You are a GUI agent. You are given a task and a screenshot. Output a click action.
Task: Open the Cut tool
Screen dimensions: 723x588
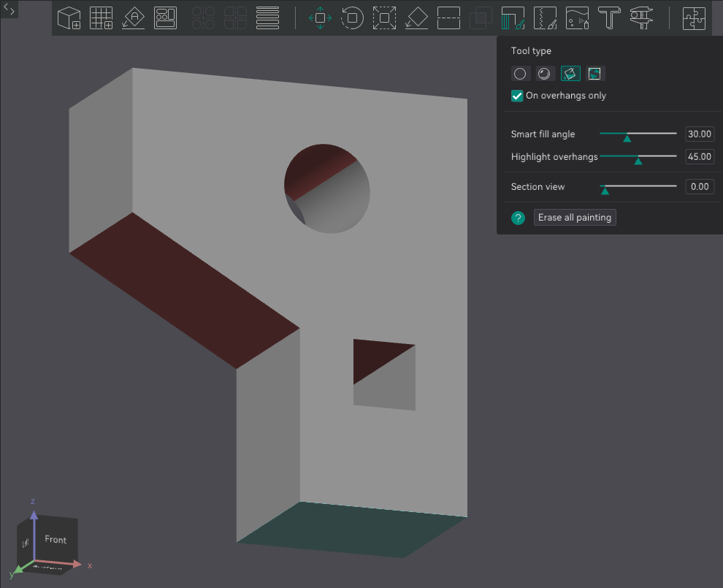pyautogui.click(x=448, y=18)
